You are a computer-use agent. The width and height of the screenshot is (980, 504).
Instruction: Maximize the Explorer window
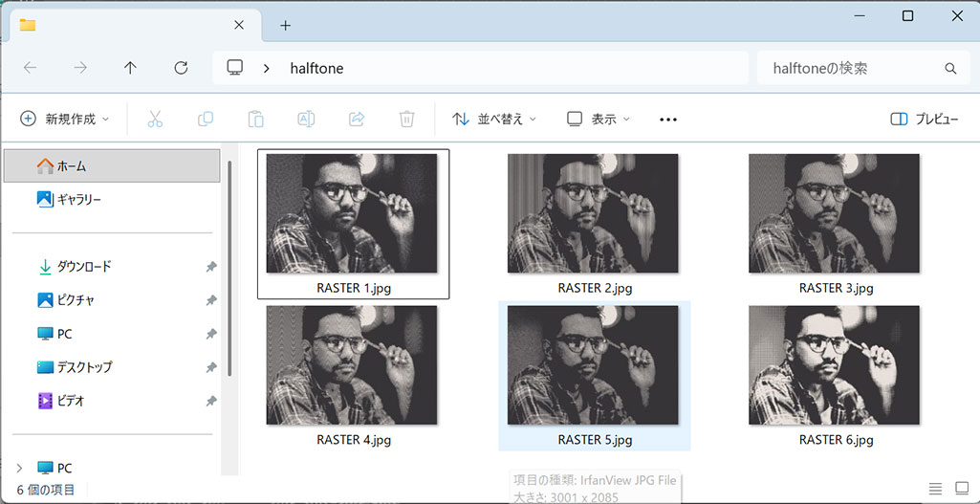coord(907,16)
